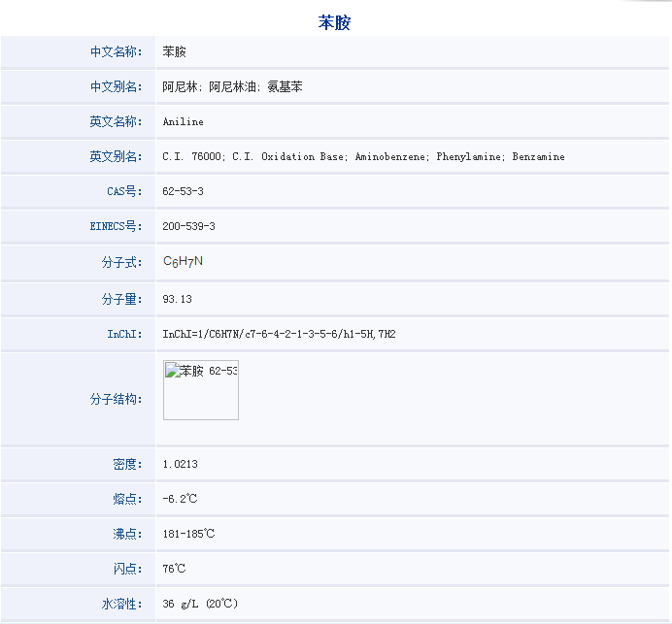Click the flash point 76℃ value

click(x=174, y=569)
